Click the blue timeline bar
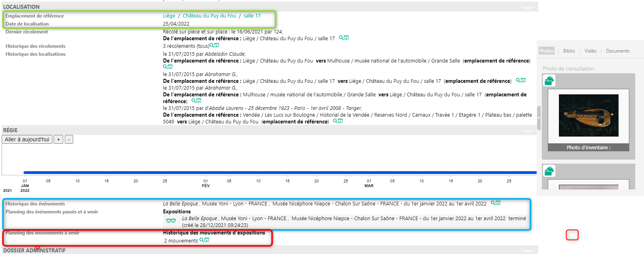 point(278,172)
